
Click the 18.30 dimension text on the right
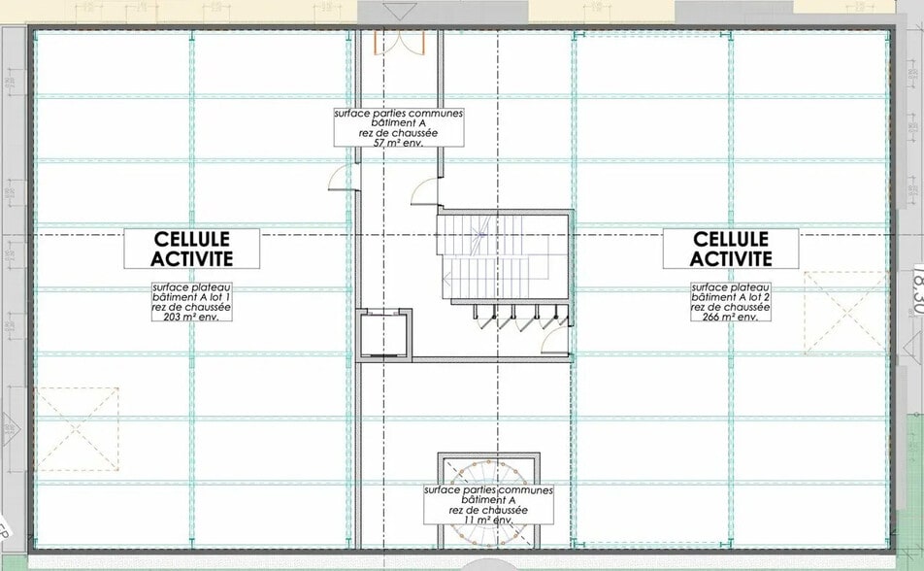(x=913, y=291)
